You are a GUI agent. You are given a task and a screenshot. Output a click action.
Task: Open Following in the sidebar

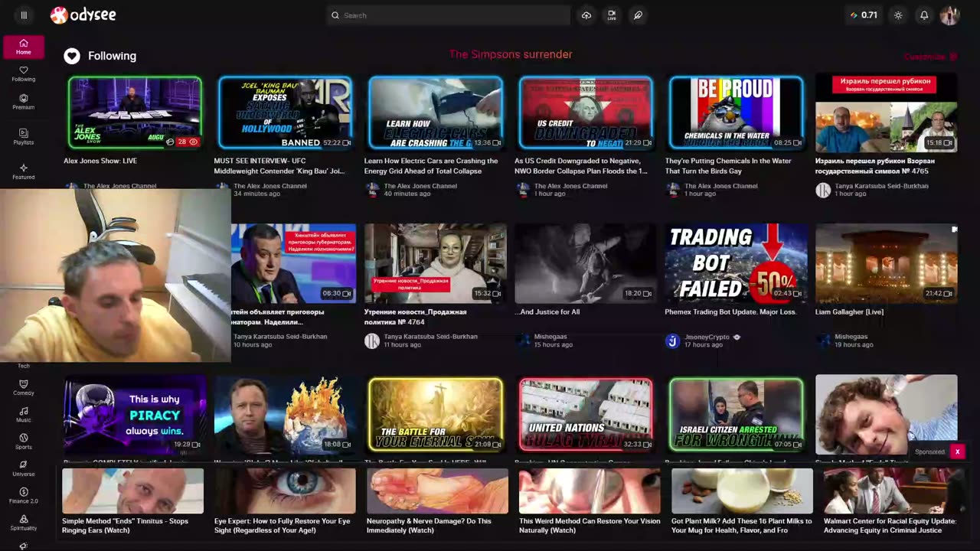[x=24, y=74]
